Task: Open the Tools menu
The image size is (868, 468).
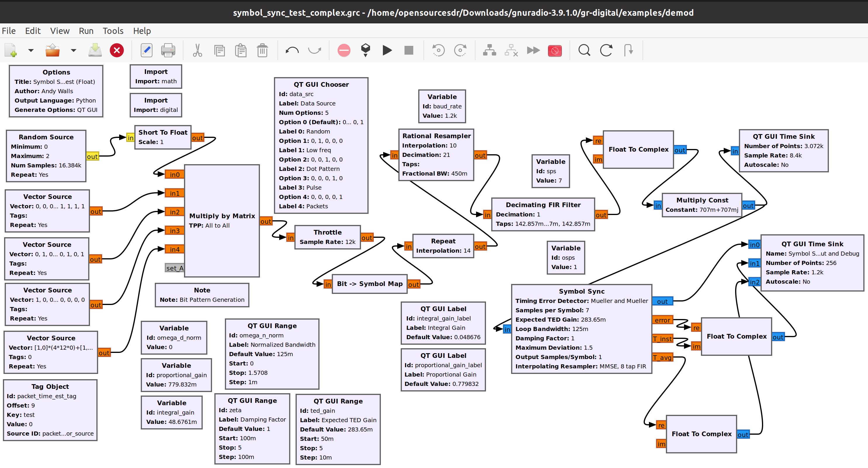Action: pyautogui.click(x=113, y=31)
